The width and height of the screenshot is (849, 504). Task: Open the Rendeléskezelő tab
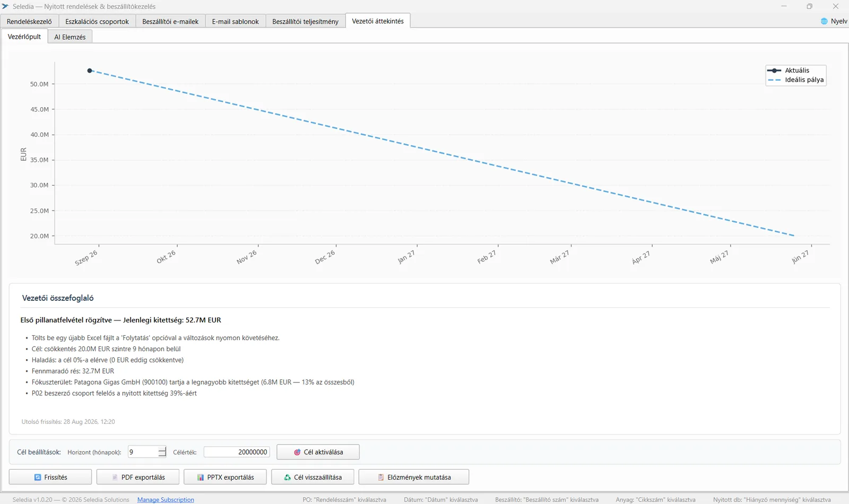tap(29, 21)
